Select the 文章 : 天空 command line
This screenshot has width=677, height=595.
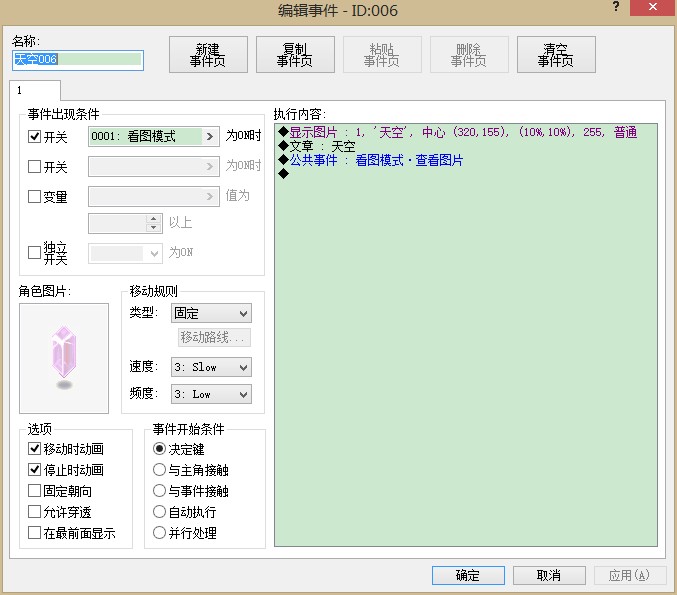tap(317, 146)
